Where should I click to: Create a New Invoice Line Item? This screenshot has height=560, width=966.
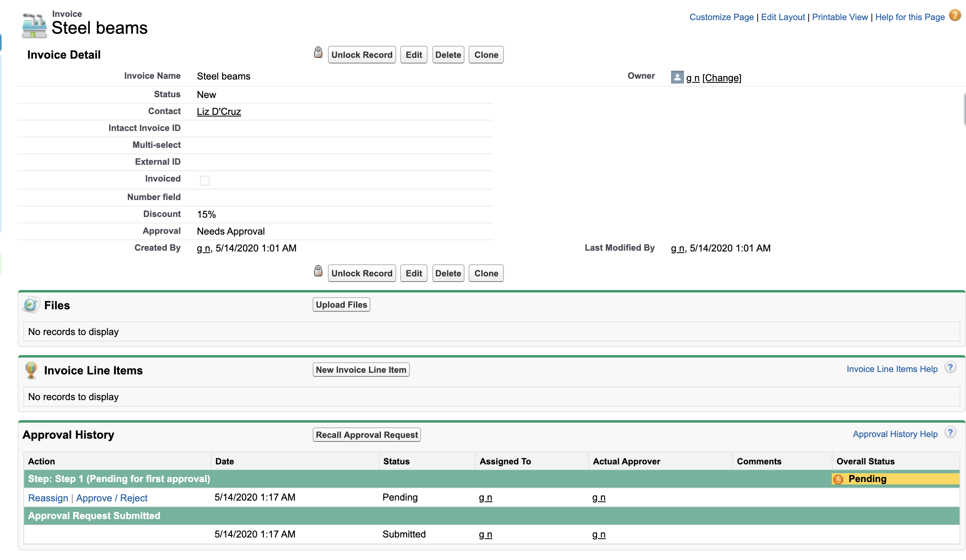361,370
